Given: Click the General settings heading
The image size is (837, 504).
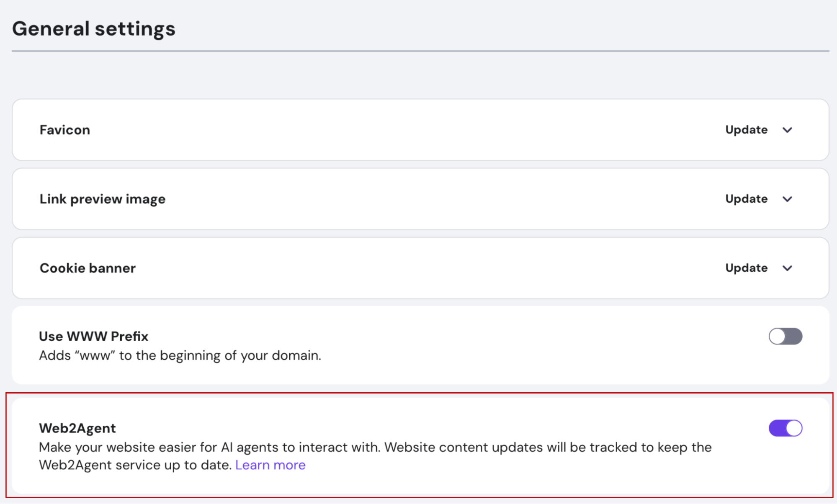Looking at the screenshot, I should [x=93, y=28].
